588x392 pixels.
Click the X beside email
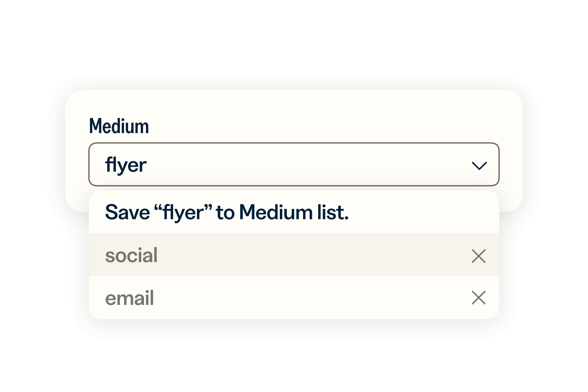point(479,298)
